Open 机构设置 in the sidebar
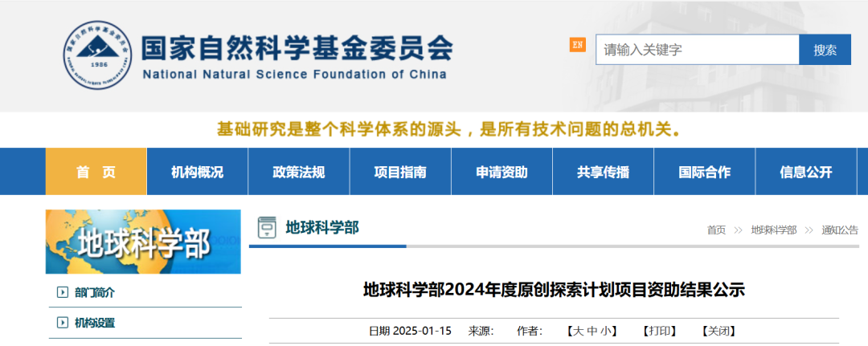Viewport: 868px width, 346px height. (x=95, y=324)
